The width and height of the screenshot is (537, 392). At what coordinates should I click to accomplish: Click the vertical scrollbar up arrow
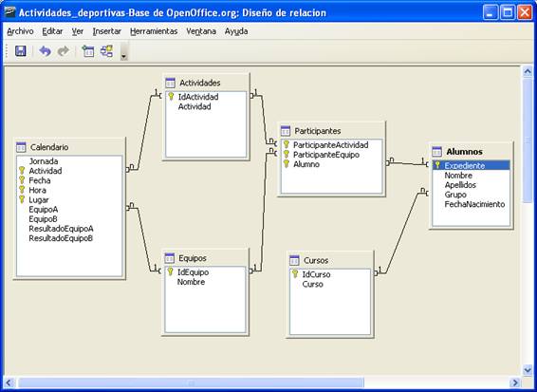point(528,71)
